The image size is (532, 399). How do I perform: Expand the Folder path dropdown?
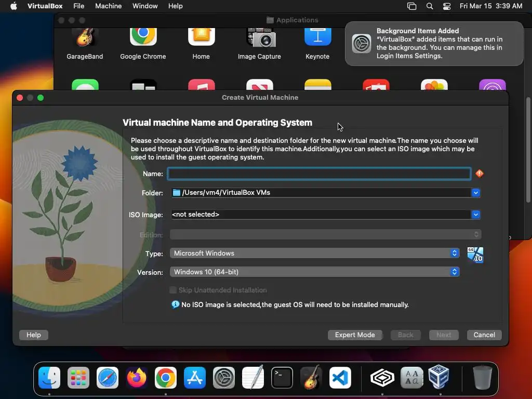[x=476, y=193]
